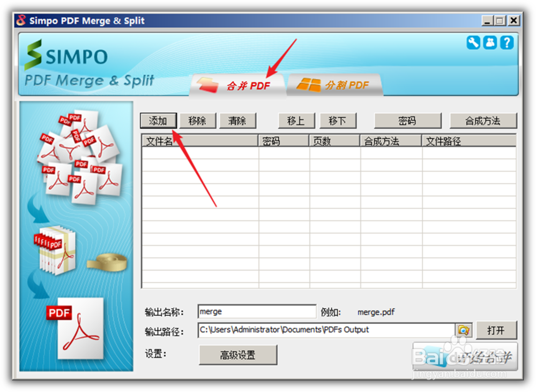Sort by 文件名 column header
536x392 pixels.
point(200,140)
